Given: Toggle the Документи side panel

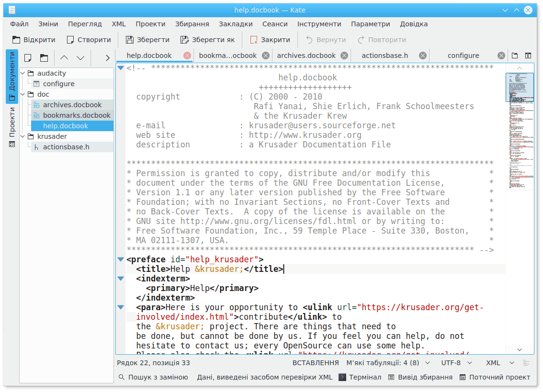Looking at the screenshot, I should coord(12,77).
